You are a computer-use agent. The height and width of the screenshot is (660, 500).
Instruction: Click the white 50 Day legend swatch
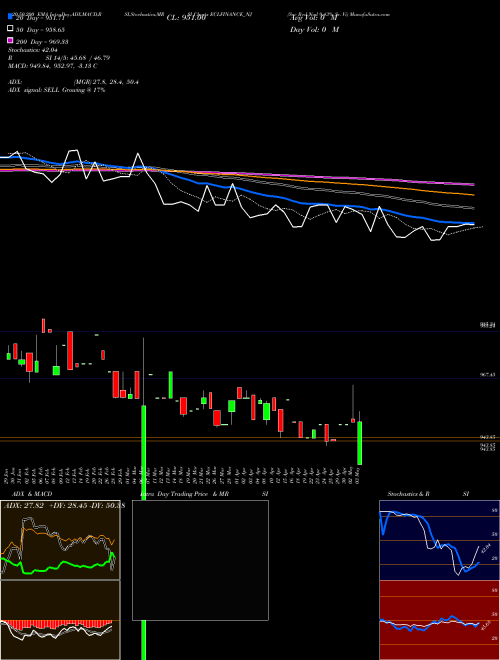pyautogui.click(x=10, y=29)
